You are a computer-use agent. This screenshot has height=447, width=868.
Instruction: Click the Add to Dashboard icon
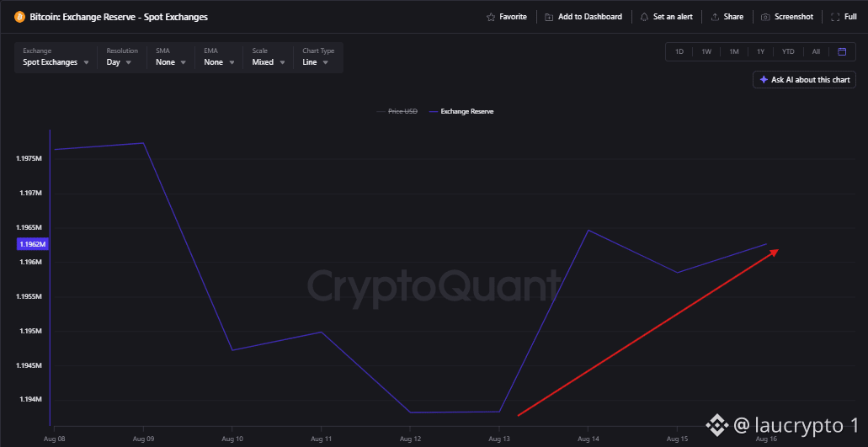pos(549,17)
